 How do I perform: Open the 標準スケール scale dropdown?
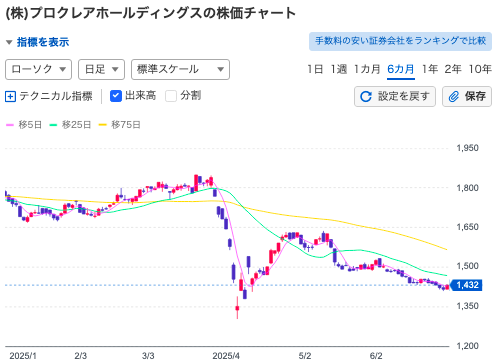tap(180, 69)
